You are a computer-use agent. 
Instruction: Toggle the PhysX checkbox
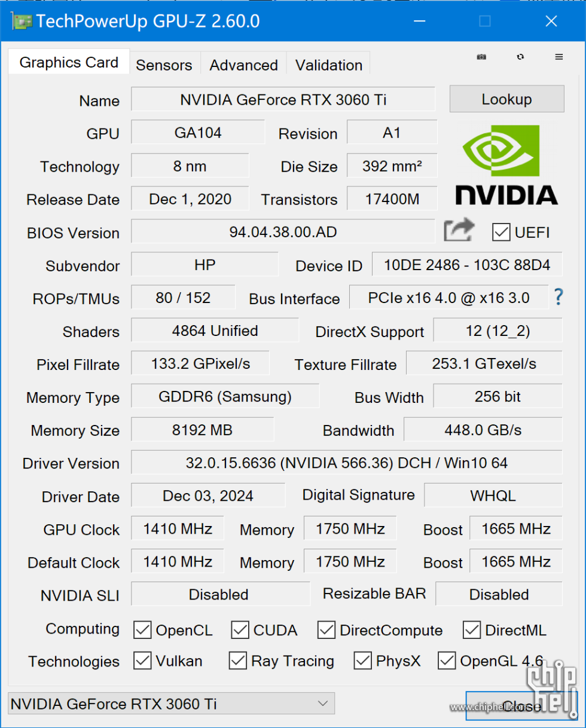coord(363,660)
